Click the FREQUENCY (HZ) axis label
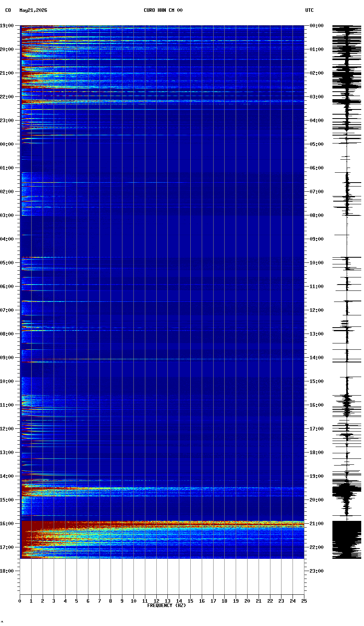This screenshot has width=364, height=626. (x=166, y=605)
